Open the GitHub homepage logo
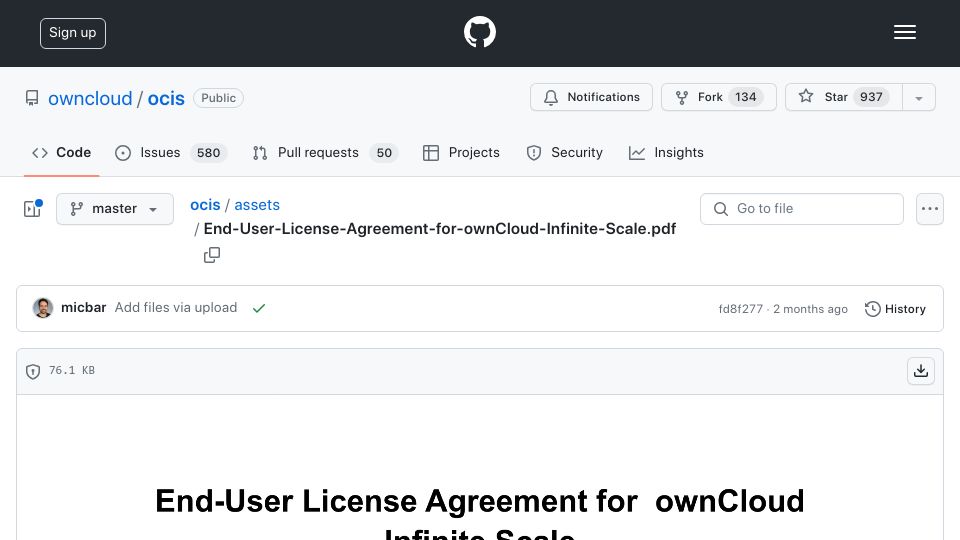Image resolution: width=960 pixels, height=540 pixels. (479, 32)
